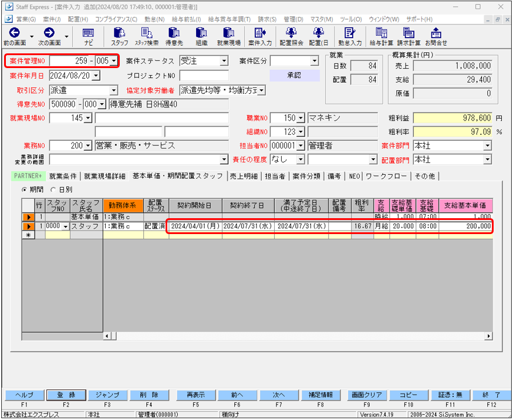Viewport: 513px width, 420px height.
Task: Open the スタッフ toolbar icon
Action: [119, 36]
